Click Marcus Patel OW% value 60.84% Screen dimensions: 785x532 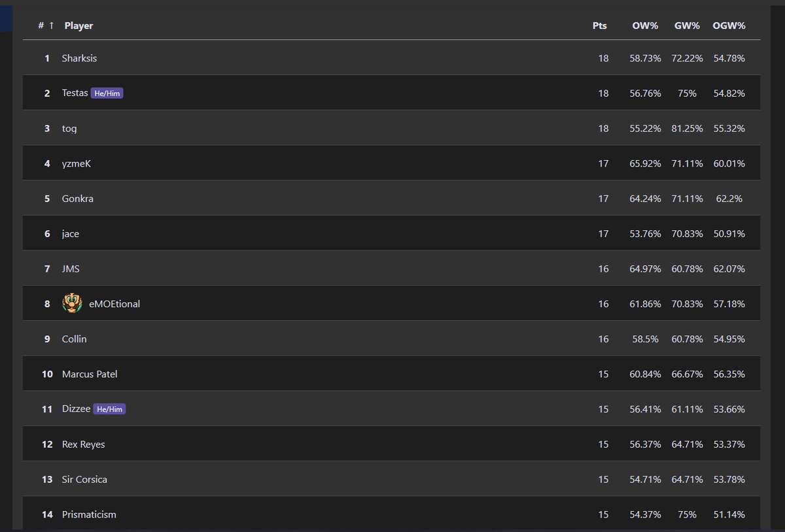tap(645, 374)
